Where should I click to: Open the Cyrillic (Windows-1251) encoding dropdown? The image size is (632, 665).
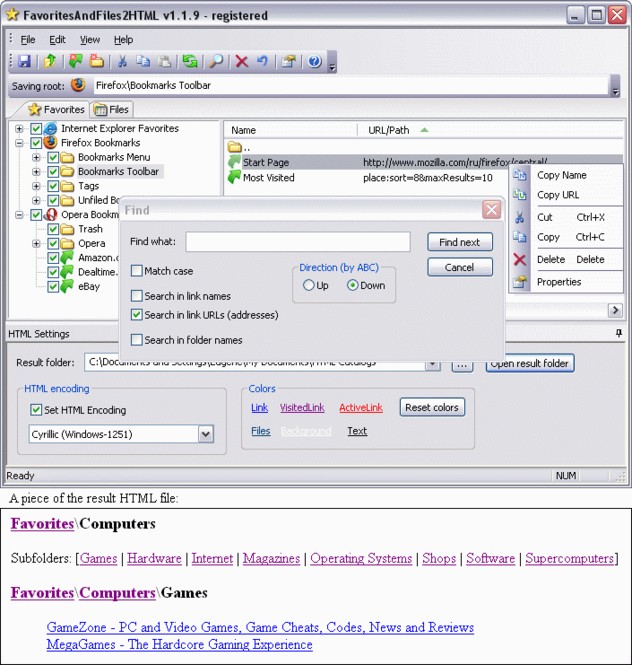(x=206, y=434)
